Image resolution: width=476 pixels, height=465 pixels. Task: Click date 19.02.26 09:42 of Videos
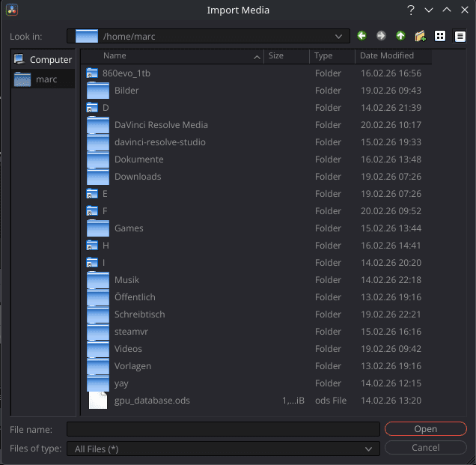(x=391, y=349)
